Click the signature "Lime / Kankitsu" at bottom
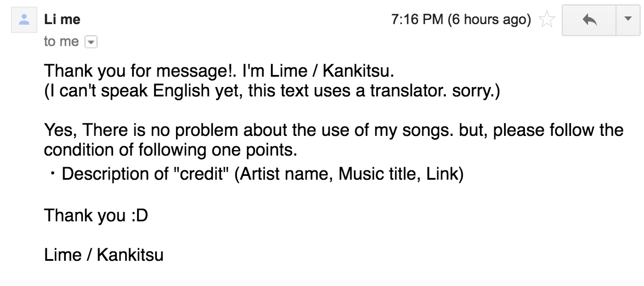The height and width of the screenshot is (286, 644). pyautogui.click(x=104, y=255)
